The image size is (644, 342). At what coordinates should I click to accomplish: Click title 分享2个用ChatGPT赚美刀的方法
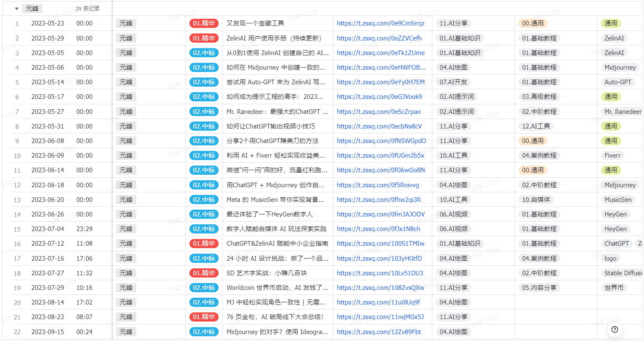pyautogui.click(x=272, y=141)
